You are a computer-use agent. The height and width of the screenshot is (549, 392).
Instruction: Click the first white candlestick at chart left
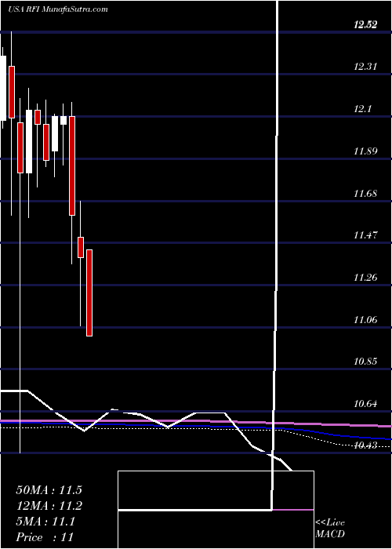(x=3, y=88)
